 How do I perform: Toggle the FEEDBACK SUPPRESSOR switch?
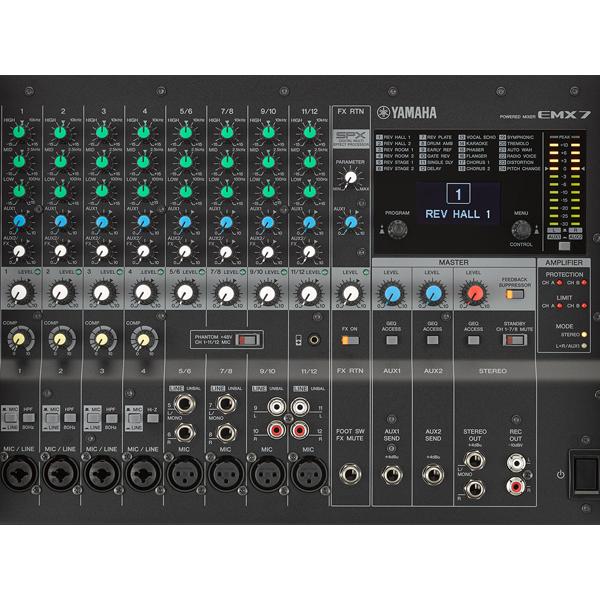pos(515,294)
